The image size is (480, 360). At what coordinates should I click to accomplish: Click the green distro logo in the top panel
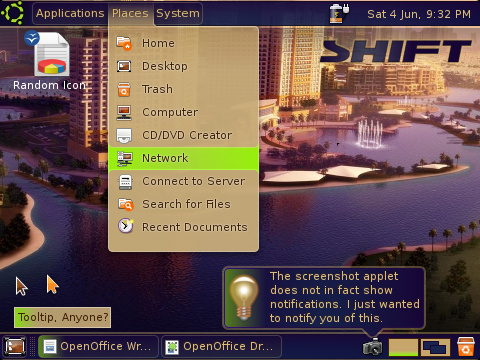pos(13,13)
